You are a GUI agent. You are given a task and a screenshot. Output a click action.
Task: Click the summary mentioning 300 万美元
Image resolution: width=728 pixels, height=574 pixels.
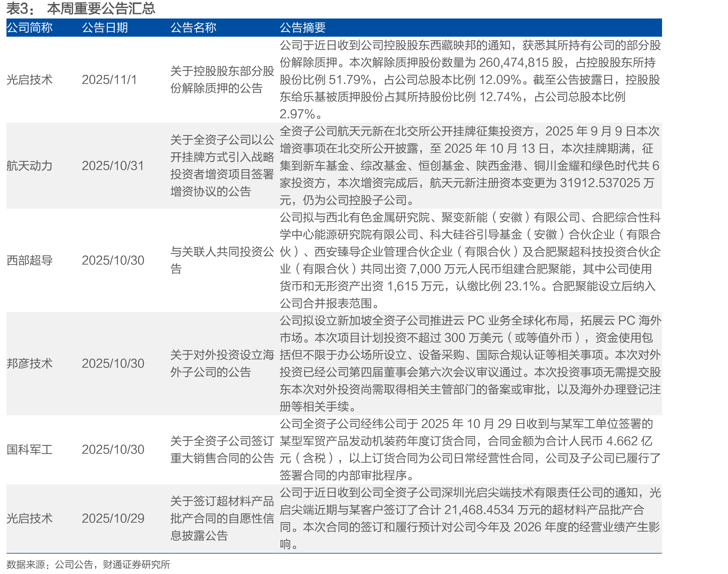pyautogui.click(x=470, y=364)
